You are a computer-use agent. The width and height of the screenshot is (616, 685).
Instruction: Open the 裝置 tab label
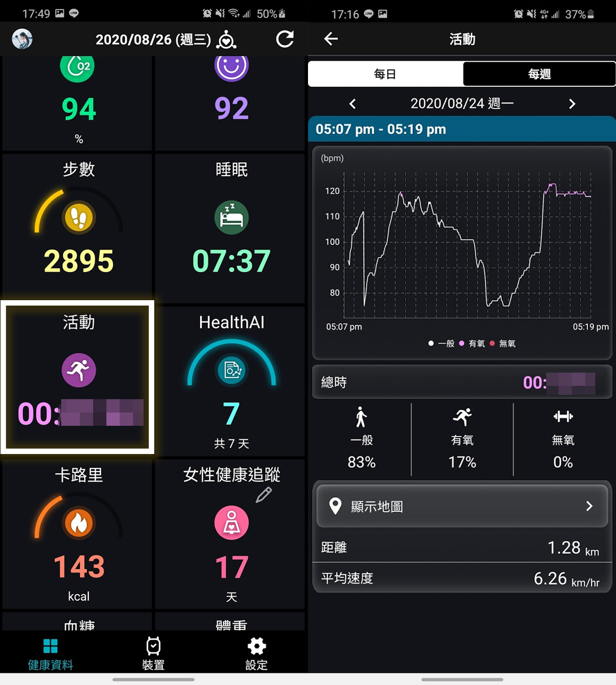153,665
